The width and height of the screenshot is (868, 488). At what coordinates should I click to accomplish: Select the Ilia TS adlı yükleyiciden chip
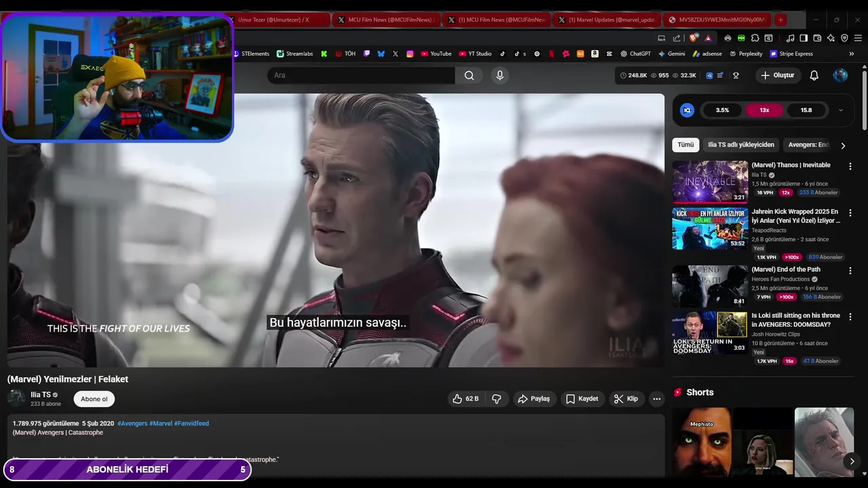click(741, 145)
